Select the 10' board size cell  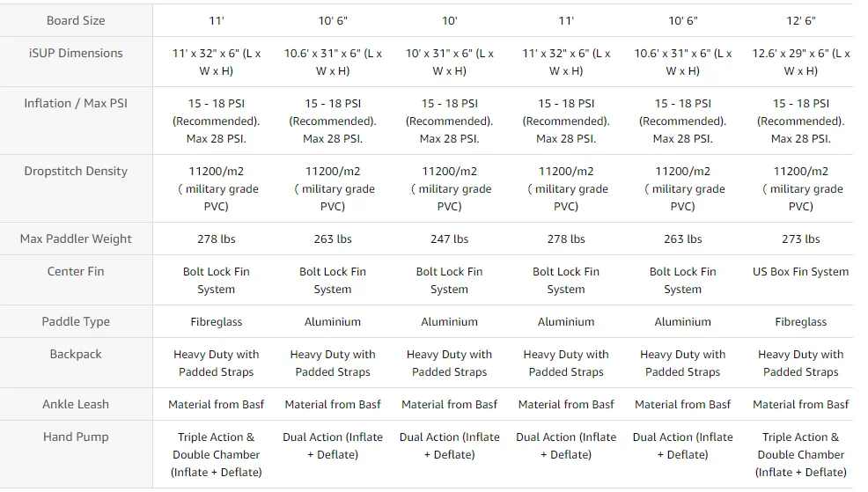449,20
